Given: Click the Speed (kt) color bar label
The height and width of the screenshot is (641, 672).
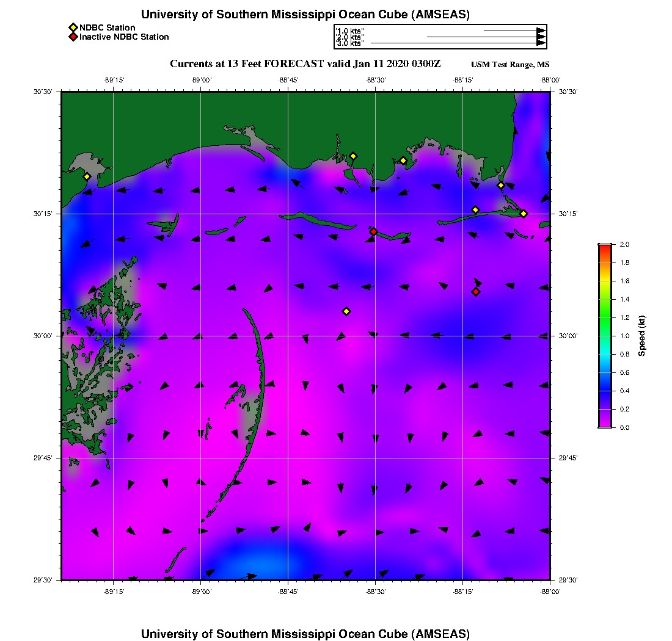Looking at the screenshot, I should click(x=641, y=336).
